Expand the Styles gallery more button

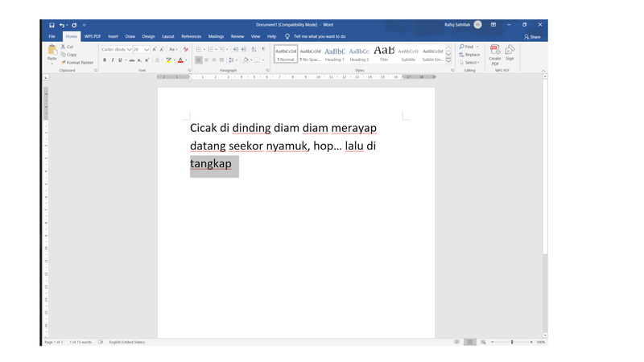point(448,62)
